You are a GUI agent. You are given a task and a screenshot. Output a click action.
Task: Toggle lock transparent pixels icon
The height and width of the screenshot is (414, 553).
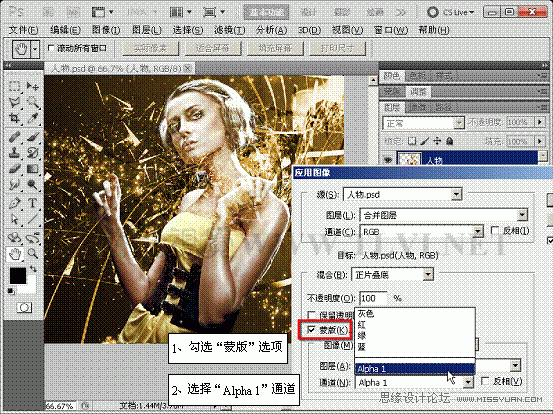412,141
